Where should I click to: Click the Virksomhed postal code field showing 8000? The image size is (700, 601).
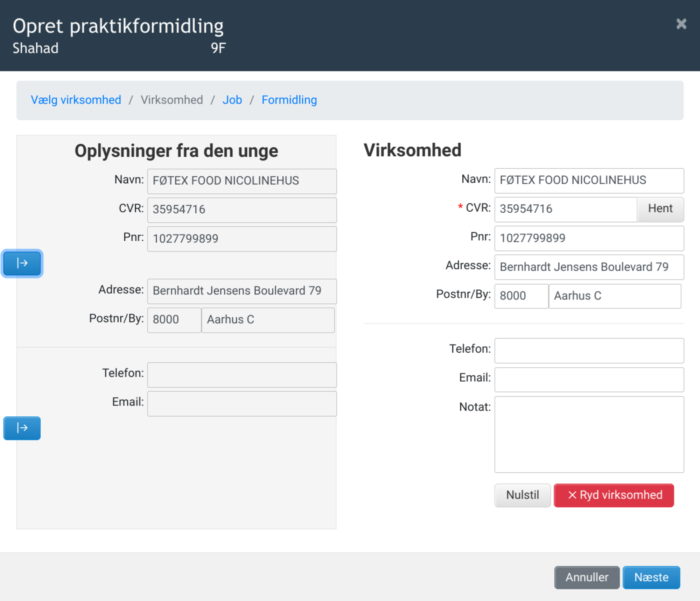click(x=521, y=296)
